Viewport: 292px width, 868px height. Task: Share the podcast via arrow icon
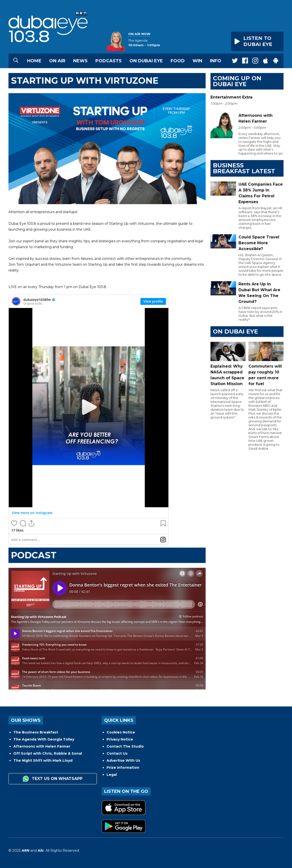click(x=199, y=573)
